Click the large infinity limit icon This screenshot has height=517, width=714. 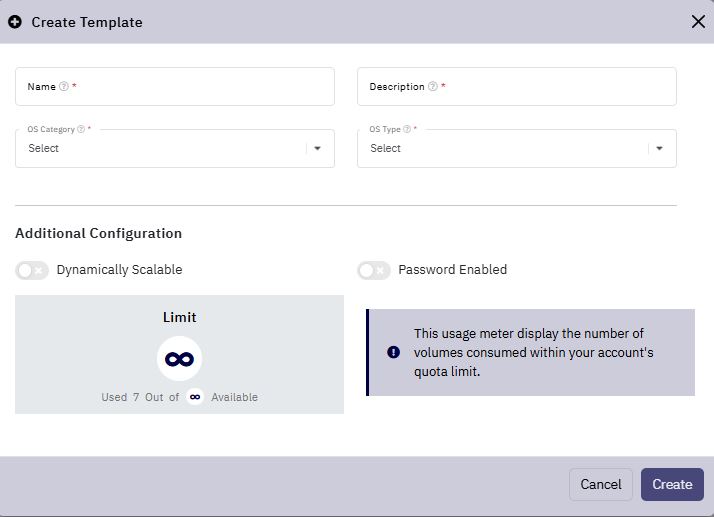pos(179,359)
